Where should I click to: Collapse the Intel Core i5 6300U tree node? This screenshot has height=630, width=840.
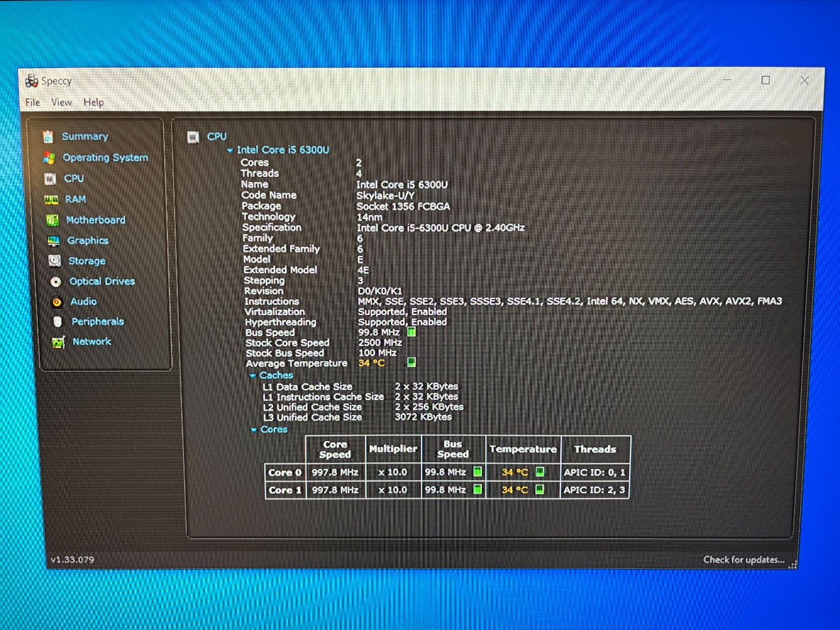click(230, 150)
